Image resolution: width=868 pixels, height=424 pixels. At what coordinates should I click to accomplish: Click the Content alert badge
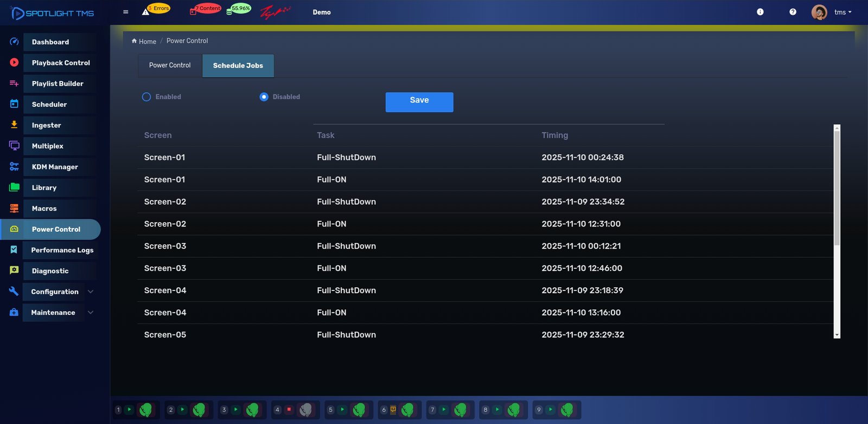206,9
